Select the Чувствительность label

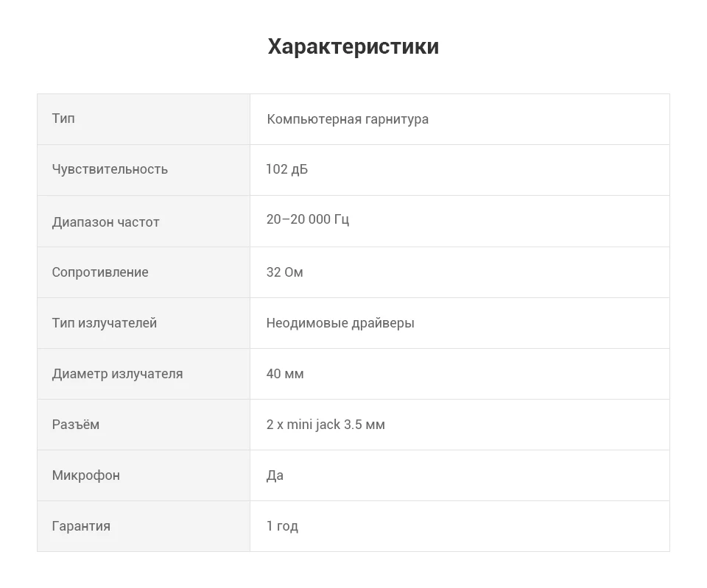tap(110, 169)
